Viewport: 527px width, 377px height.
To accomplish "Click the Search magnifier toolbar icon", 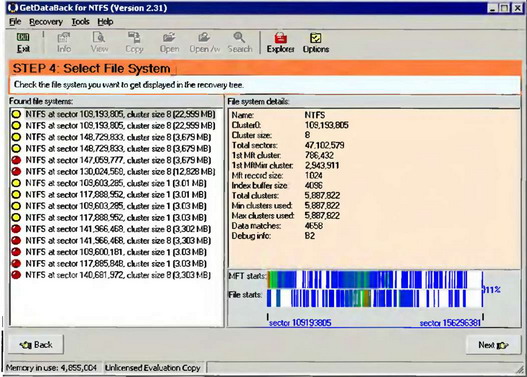I will [240, 43].
